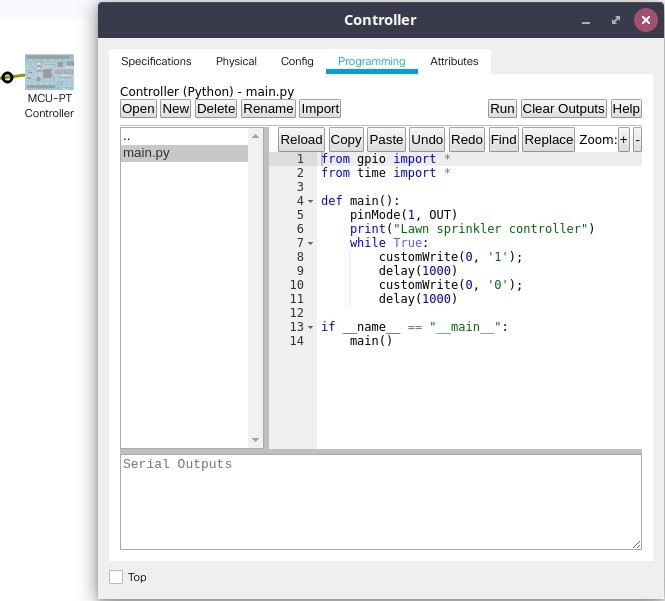The width and height of the screenshot is (665, 601).
Task: Click the Open button
Action: [x=138, y=109]
